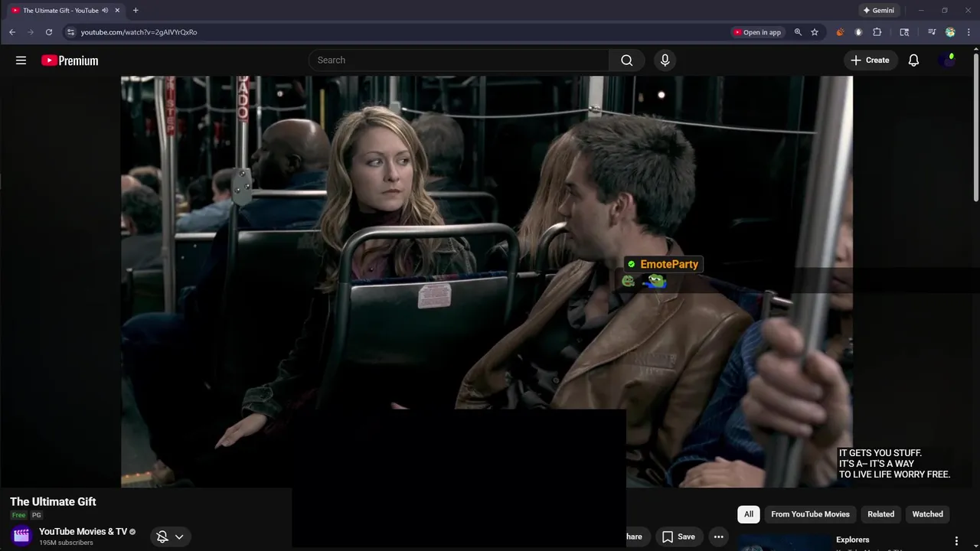The width and height of the screenshot is (980, 551).
Task: Click The Ultimate Gift title text
Action: click(x=53, y=502)
